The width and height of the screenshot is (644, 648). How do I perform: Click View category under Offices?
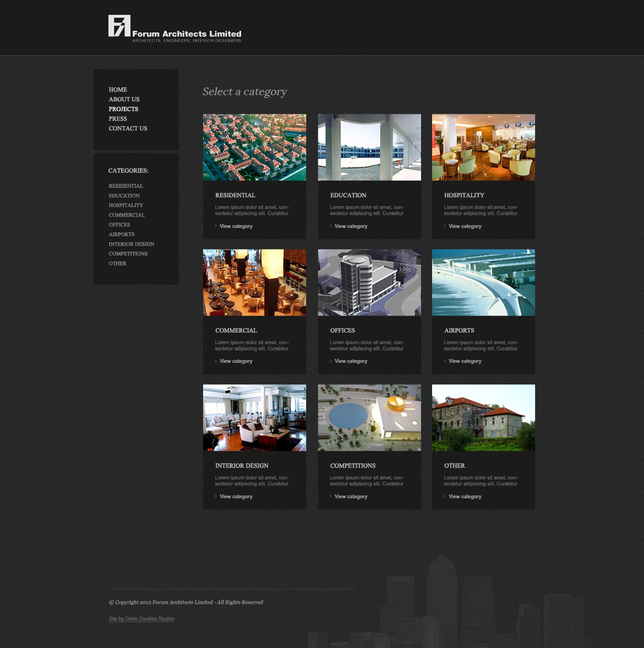pos(351,361)
